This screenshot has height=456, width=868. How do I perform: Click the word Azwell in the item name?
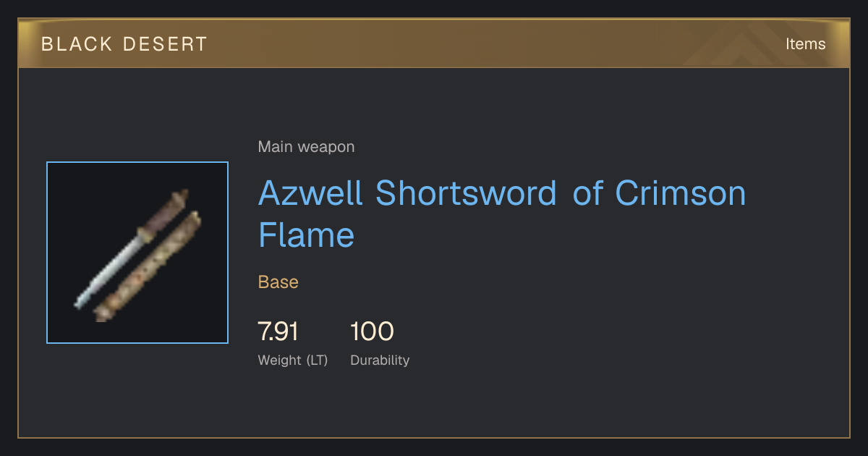pos(310,192)
